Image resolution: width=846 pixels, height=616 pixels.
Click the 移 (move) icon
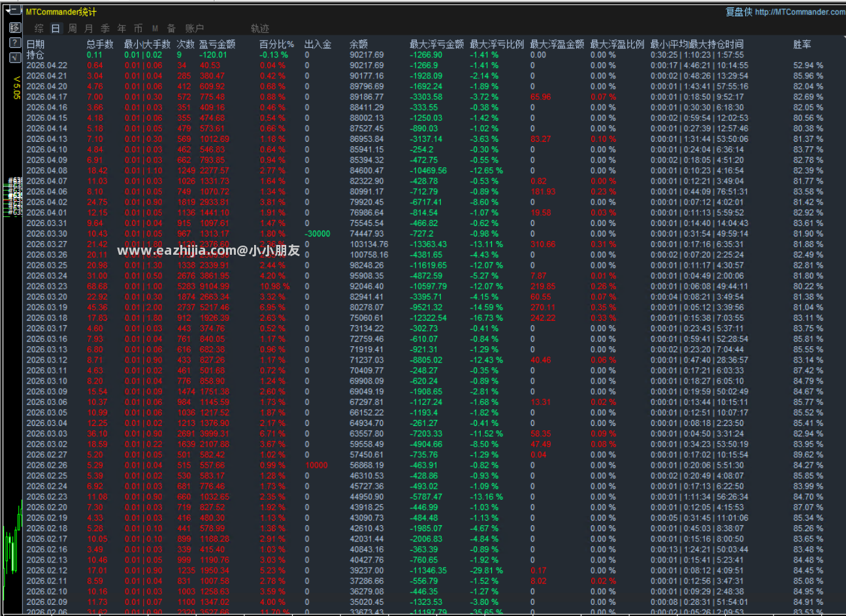pyautogui.click(x=16, y=27)
